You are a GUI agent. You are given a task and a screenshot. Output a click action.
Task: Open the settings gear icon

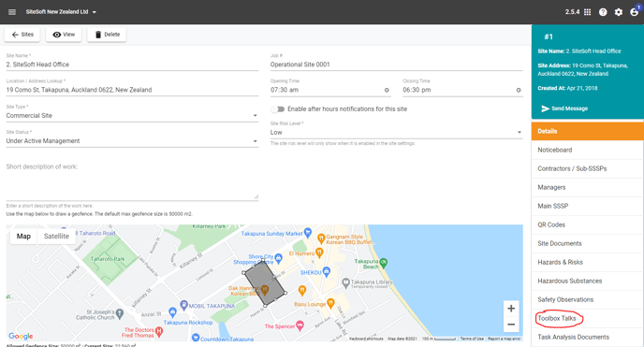click(619, 12)
